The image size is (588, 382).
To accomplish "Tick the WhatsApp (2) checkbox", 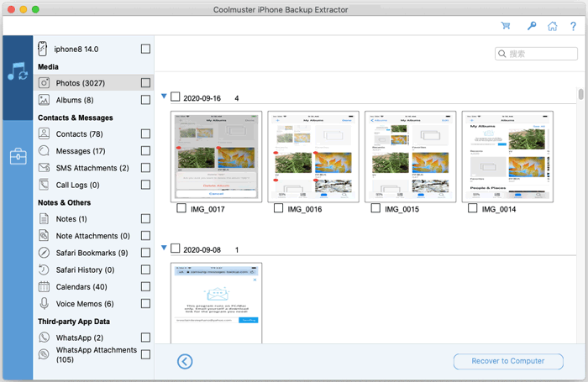I will click(145, 338).
